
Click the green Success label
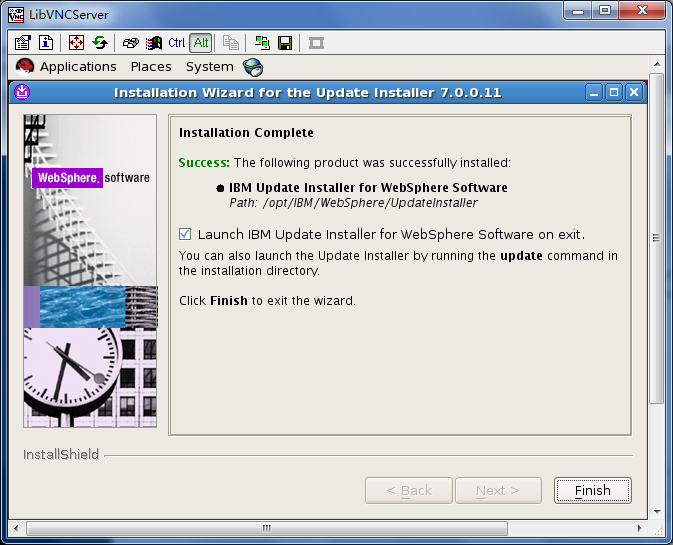(x=204, y=163)
